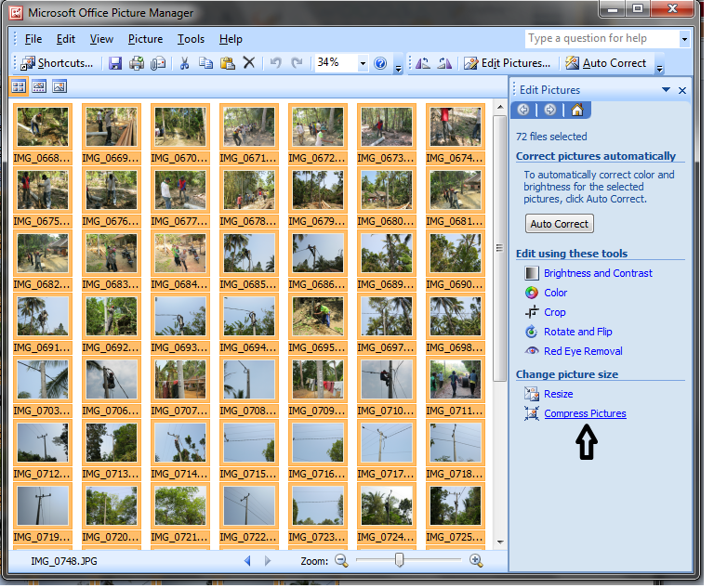Click Edit Pictures toolbar button
Image resolution: width=714 pixels, height=588 pixels.
507,63
